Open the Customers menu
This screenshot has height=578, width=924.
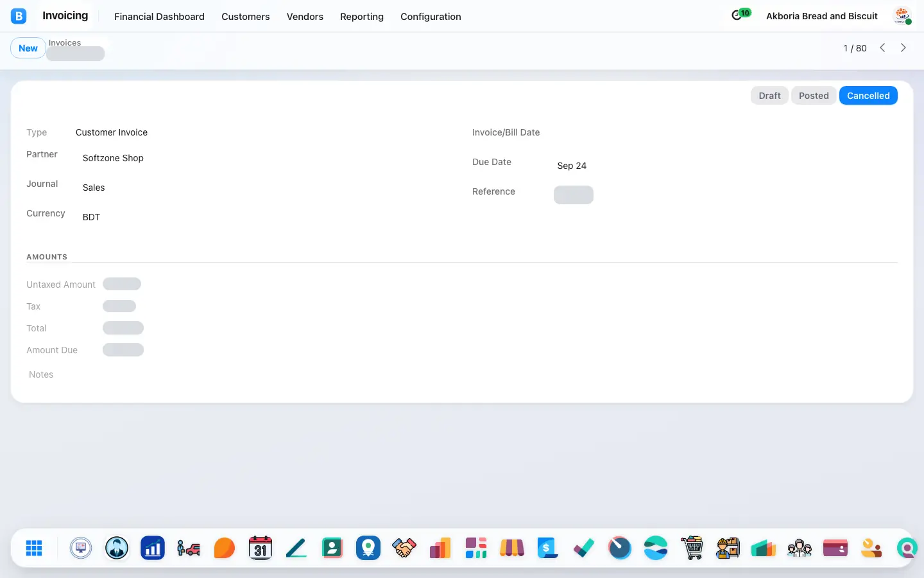pyautogui.click(x=246, y=17)
